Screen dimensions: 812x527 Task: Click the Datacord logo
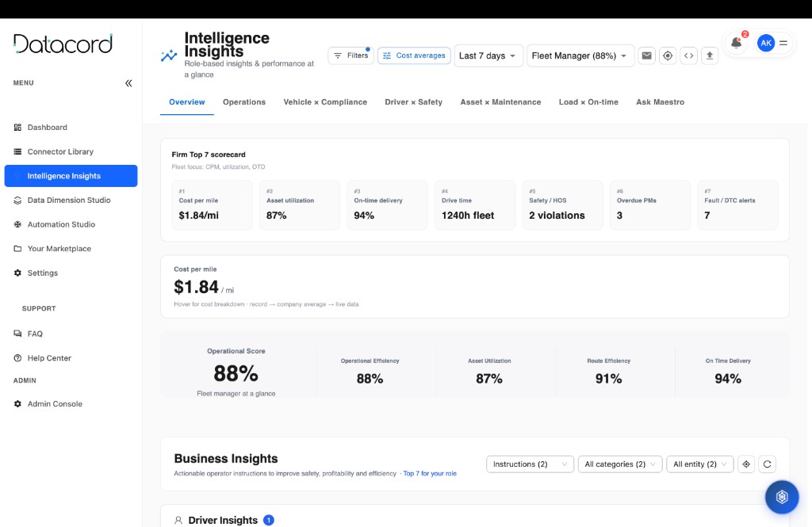63,44
